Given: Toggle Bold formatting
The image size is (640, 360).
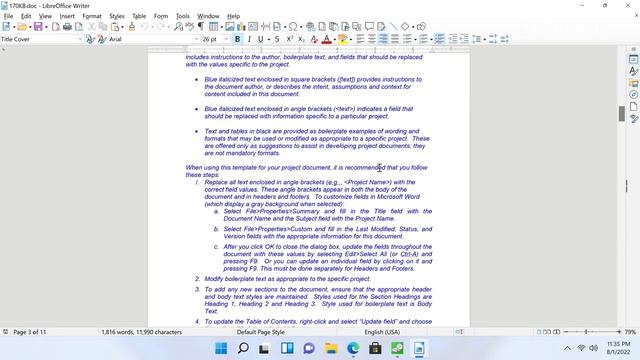Looking at the screenshot, I should click(237, 39).
